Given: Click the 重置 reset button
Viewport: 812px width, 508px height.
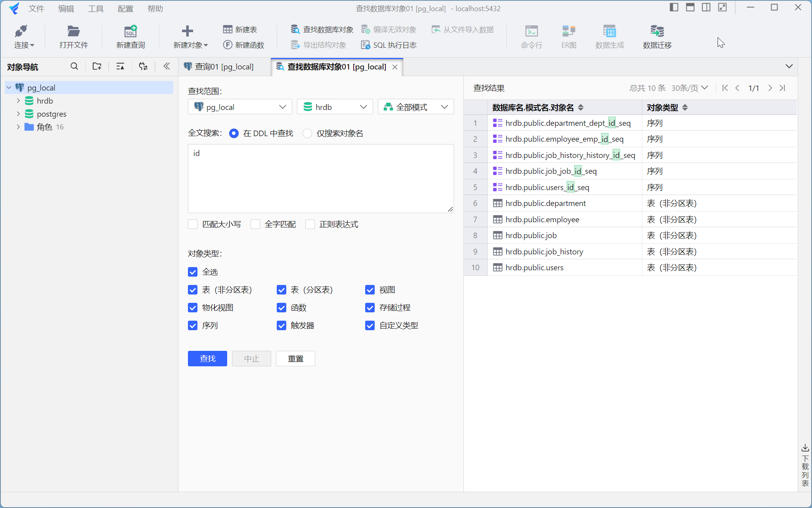Looking at the screenshot, I should [x=295, y=359].
